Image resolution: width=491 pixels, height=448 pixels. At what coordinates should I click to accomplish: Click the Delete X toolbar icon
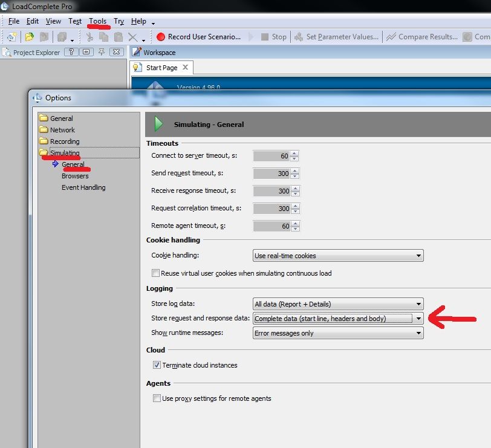[x=132, y=37]
